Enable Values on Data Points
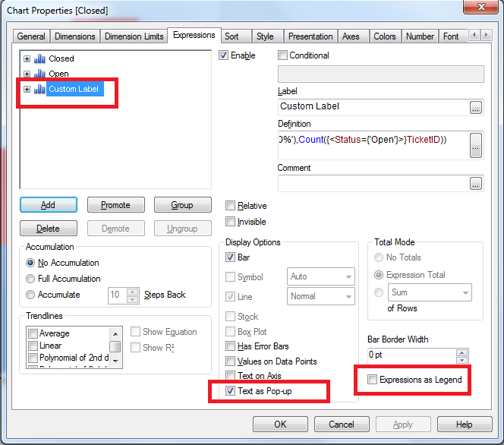504x445 pixels. pyautogui.click(x=230, y=361)
